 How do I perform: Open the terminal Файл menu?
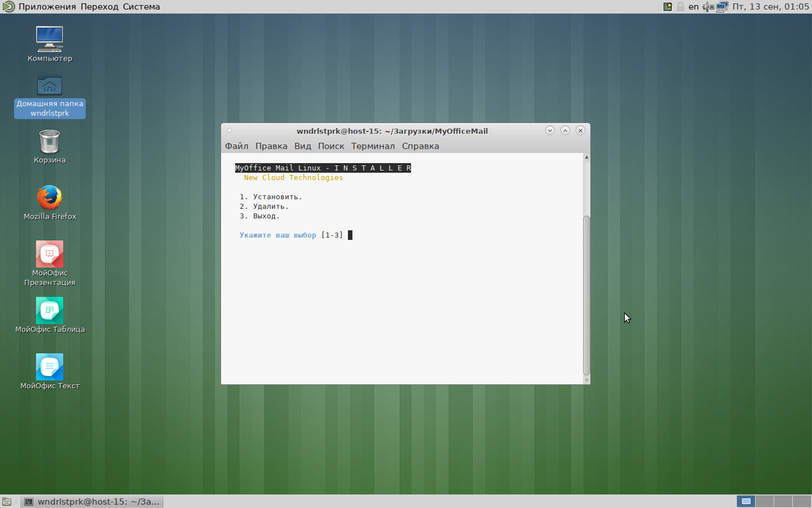[237, 146]
